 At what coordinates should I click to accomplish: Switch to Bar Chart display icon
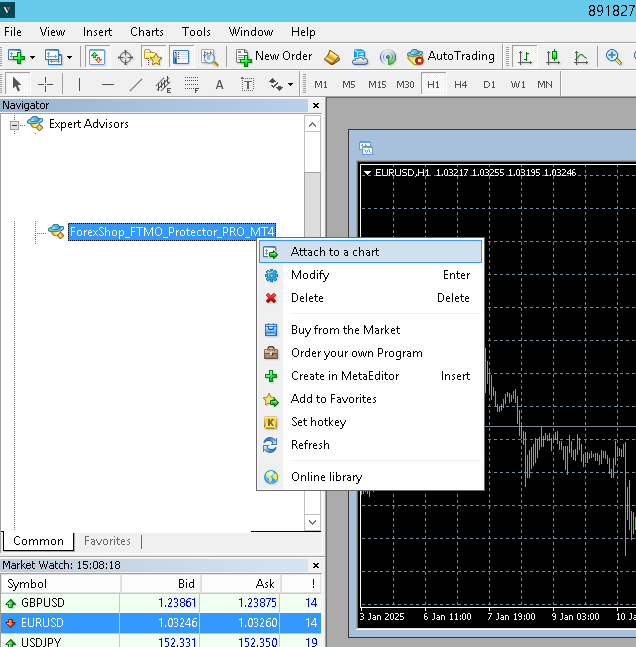[x=525, y=57]
